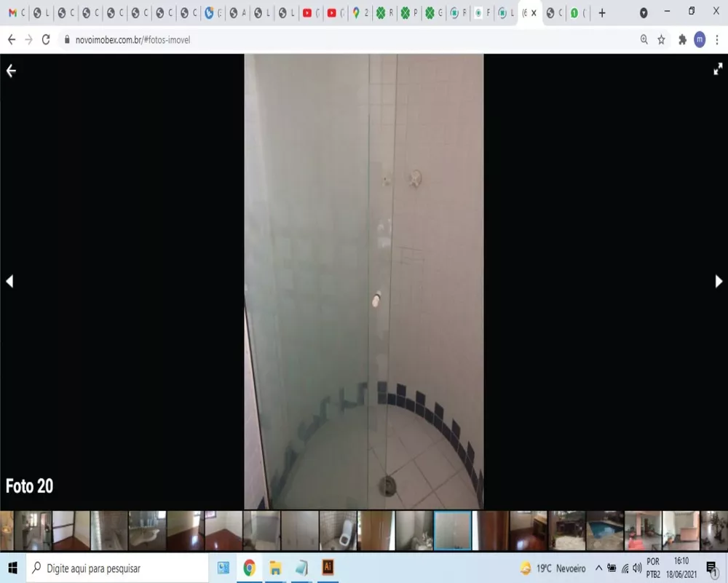Open the Chrome taskbar icon

pyautogui.click(x=249, y=568)
